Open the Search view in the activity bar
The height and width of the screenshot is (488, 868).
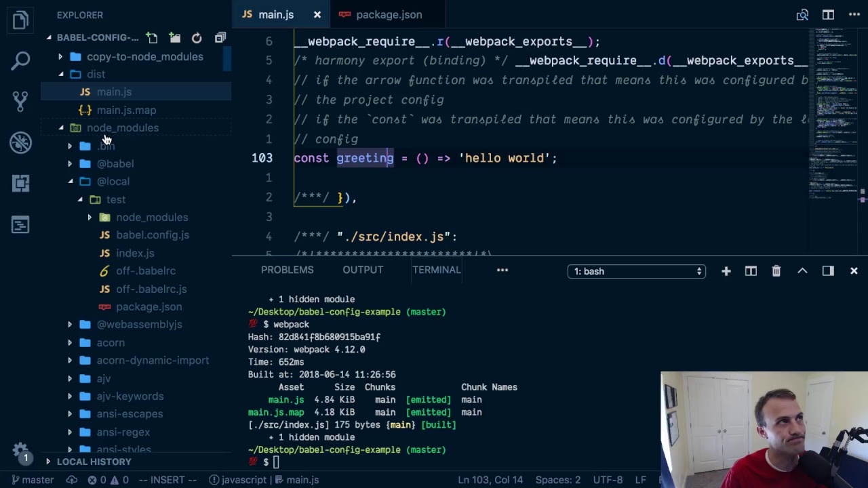(20, 61)
